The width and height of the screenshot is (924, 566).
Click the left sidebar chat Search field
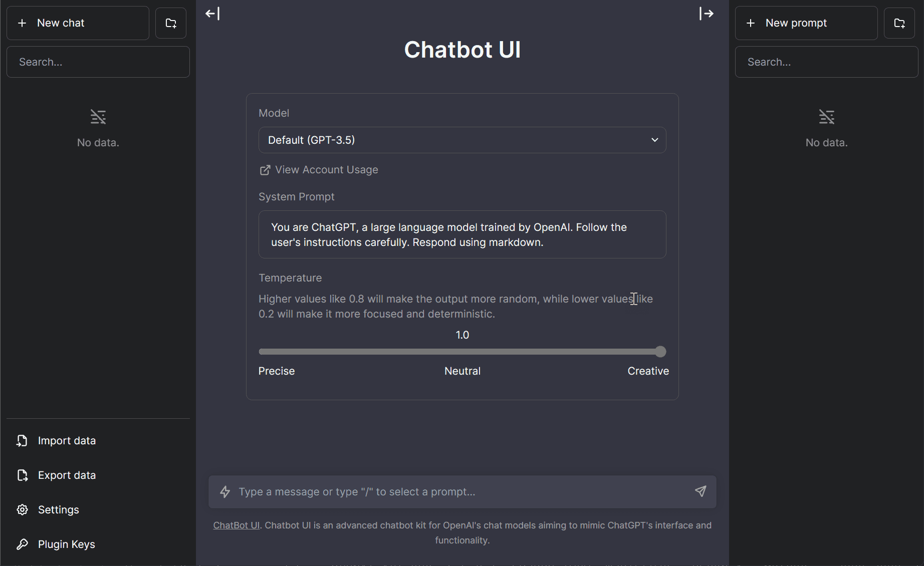point(98,62)
